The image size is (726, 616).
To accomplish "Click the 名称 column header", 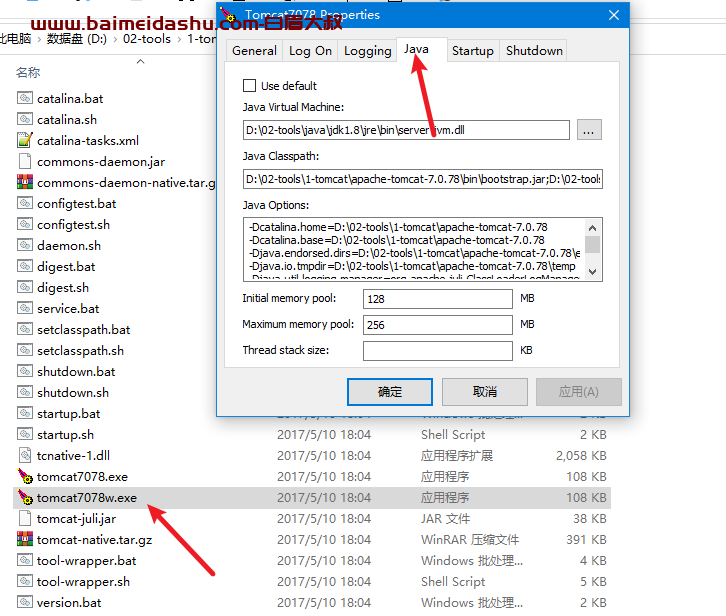I will point(28,72).
